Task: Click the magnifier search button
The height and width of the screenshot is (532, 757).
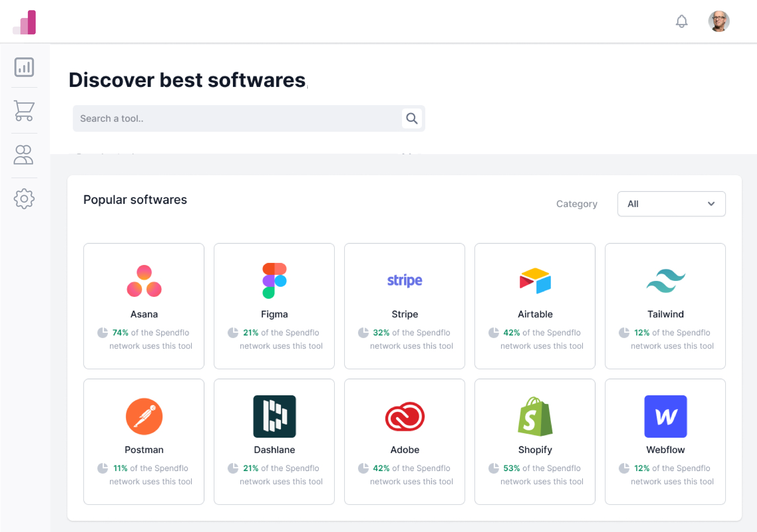Action: [412, 118]
